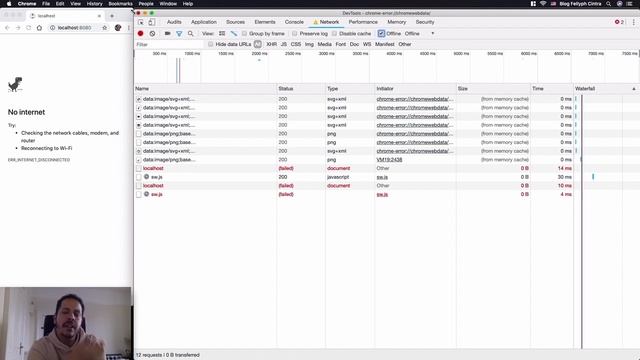The height and width of the screenshot is (360, 640).
Task: Go back in Chrome browser
Action: [x=7, y=28]
